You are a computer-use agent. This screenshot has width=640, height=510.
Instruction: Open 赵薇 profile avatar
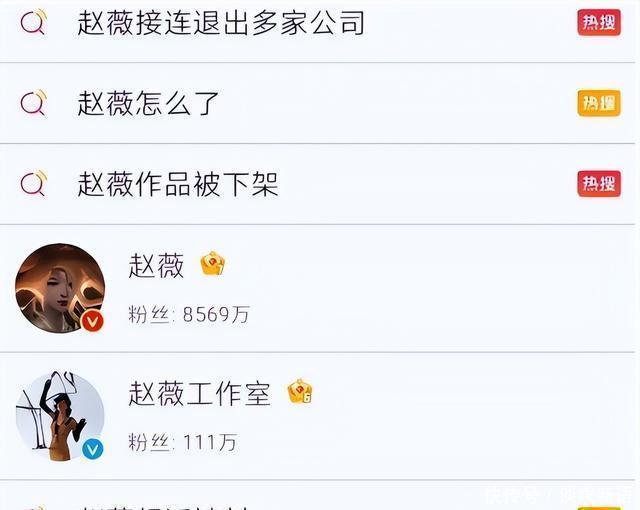coord(60,288)
